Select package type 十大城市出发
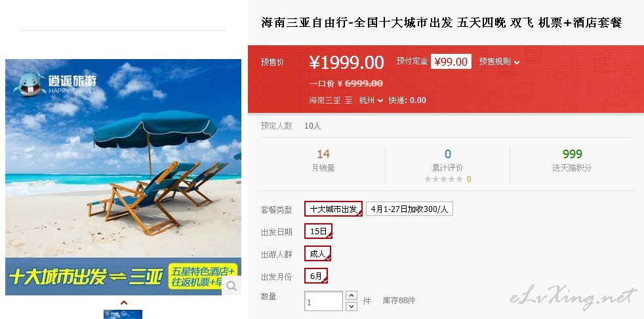 pos(334,209)
